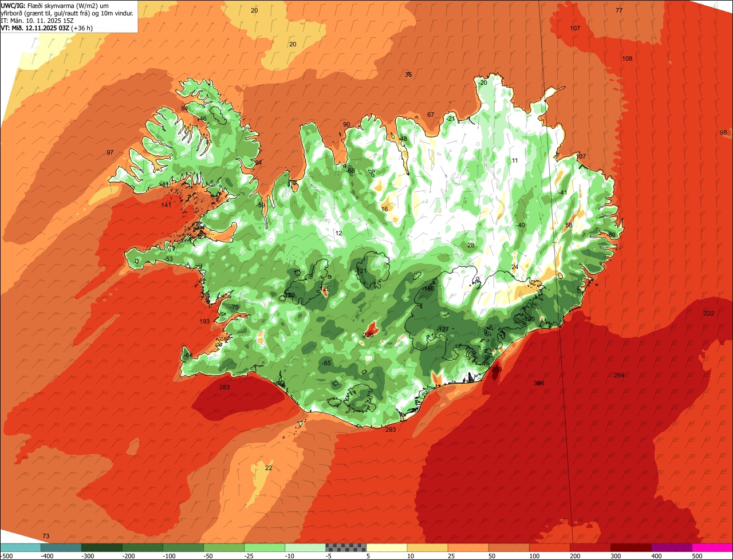Click the map value 264 over the ocean
733x560 pixels.
pos(619,376)
